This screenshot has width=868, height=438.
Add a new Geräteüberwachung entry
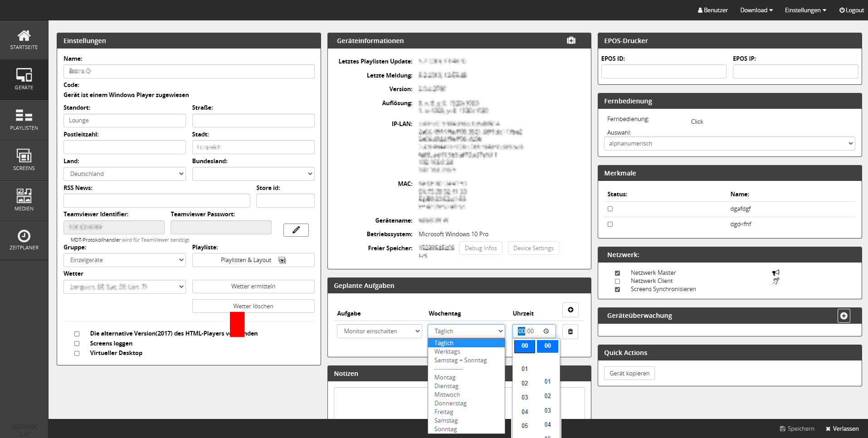pyautogui.click(x=844, y=316)
